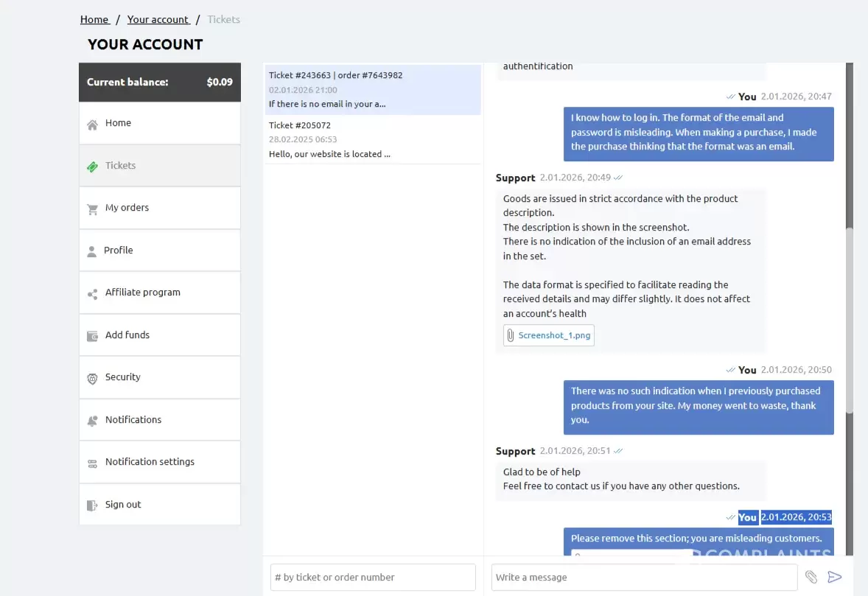Image resolution: width=868 pixels, height=596 pixels.
Task: Click the My orders cart icon
Action: 92,209
